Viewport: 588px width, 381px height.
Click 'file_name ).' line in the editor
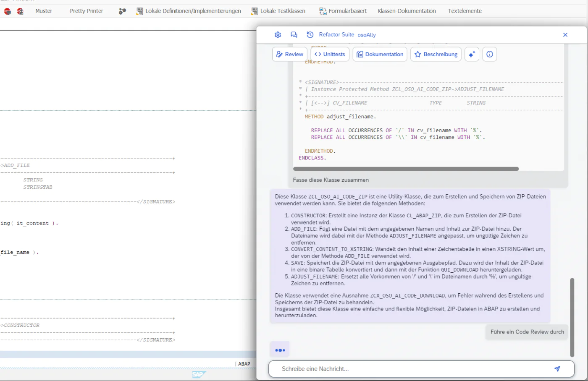(20, 252)
